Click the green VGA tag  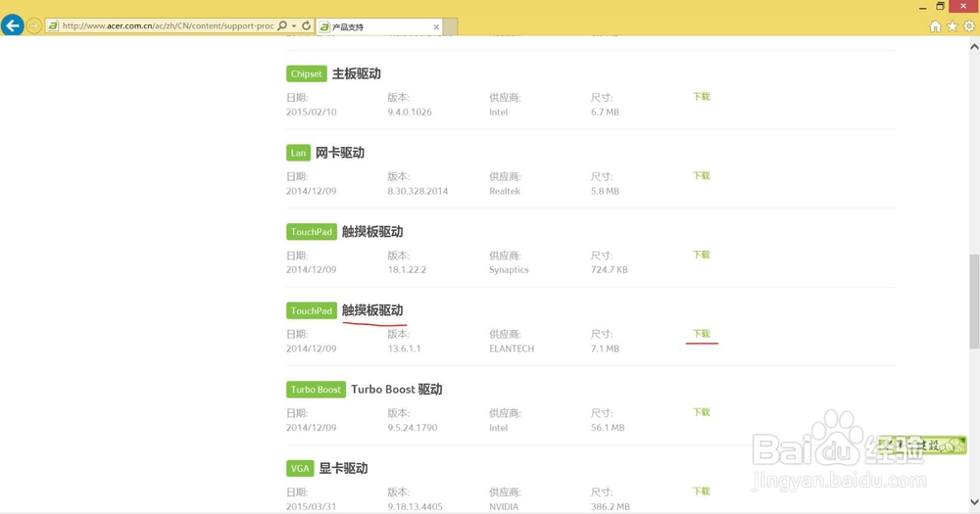pyautogui.click(x=300, y=468)
